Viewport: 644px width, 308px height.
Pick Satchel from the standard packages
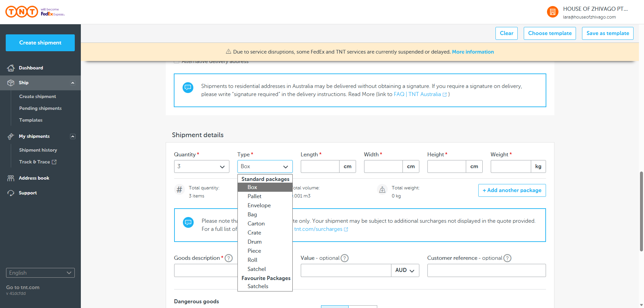(x=257, y=269)
